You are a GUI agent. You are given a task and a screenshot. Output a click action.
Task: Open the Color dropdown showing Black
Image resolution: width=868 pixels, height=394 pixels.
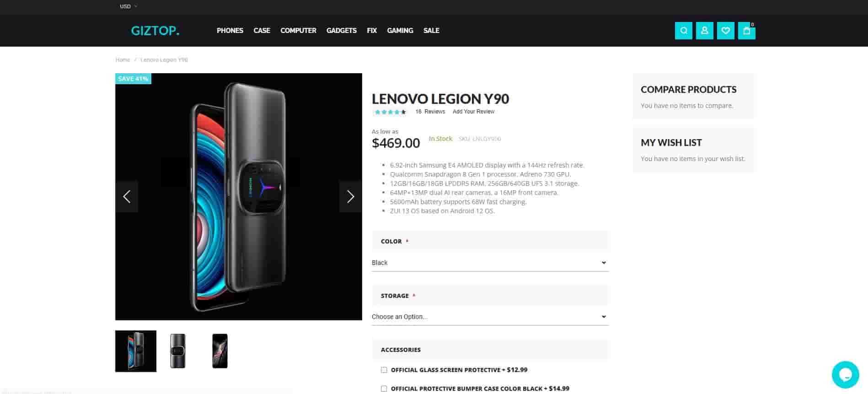490,263
